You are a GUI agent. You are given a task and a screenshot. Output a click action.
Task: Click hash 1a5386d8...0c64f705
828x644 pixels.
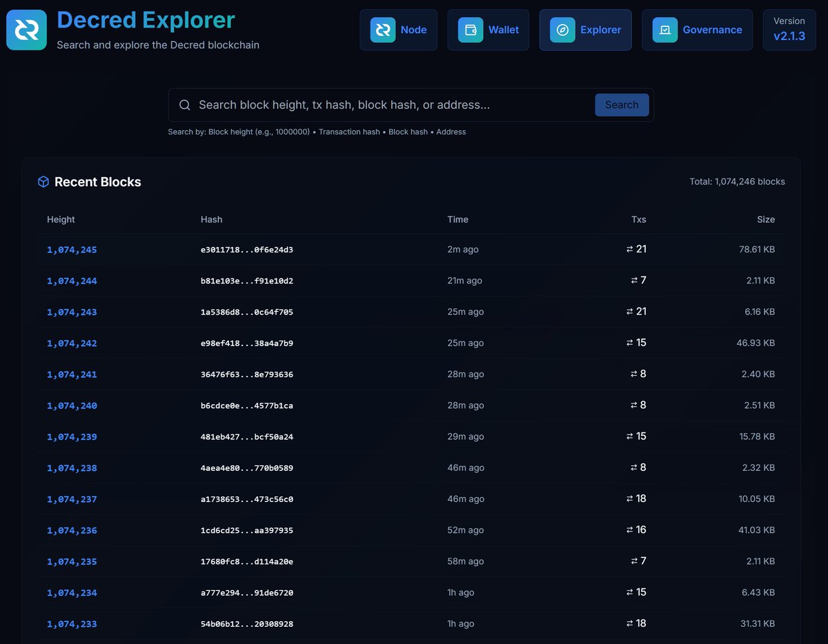click(247, 312)
